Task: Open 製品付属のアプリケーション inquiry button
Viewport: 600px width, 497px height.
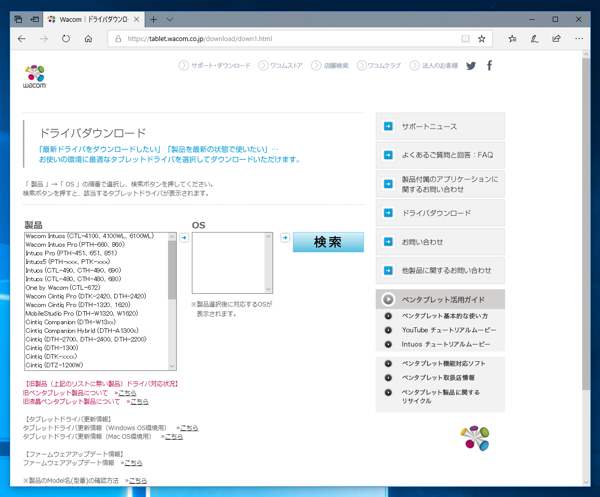Action: coord(440,184)
